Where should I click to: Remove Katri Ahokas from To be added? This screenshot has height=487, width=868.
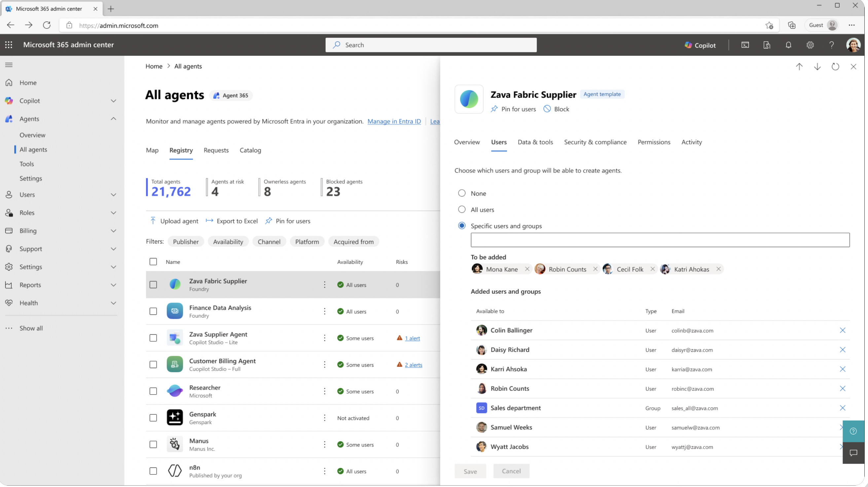click(718, 269)
